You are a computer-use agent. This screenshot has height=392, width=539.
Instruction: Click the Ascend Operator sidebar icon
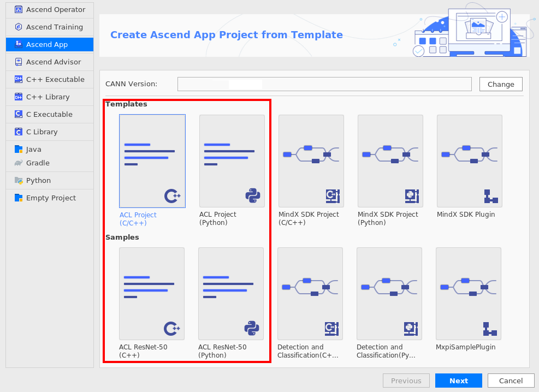point(19,9)
